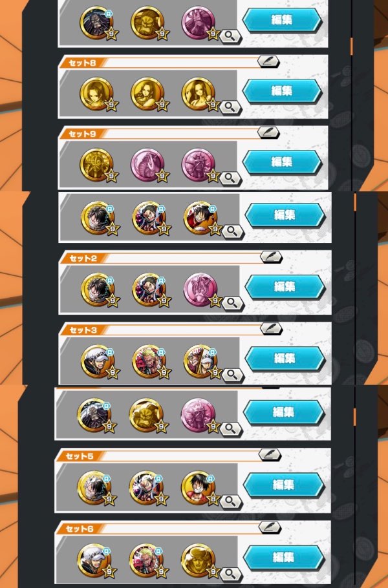Tap the rename pencil icon for セット5
This screenshot has width=388, height=588.
point(270,454)
